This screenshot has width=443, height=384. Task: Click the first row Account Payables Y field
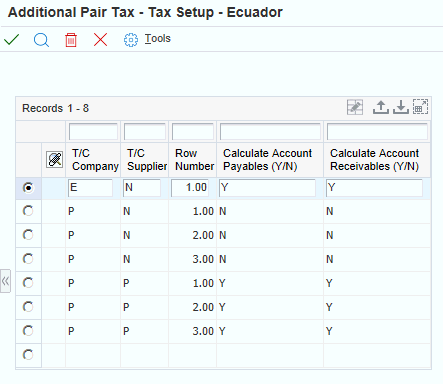[267, 188]
